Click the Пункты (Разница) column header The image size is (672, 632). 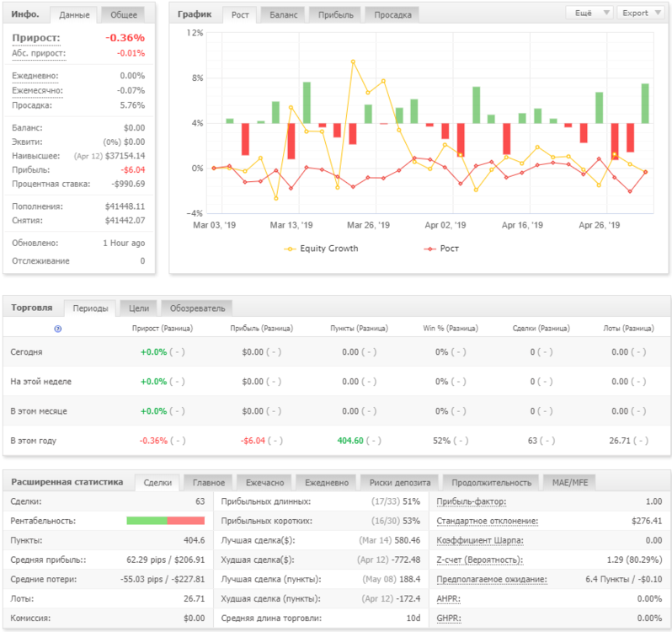coord(359,329)
